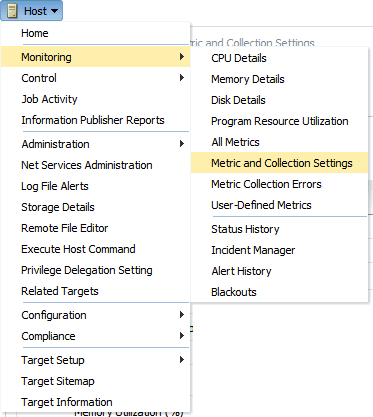Viewport: 373px width, 417px height.
Task: Select Status History
Action: tap(245, 229)
